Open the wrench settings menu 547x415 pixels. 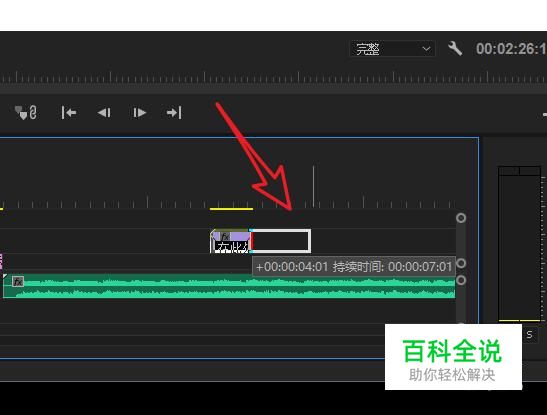tap(455, 48)
